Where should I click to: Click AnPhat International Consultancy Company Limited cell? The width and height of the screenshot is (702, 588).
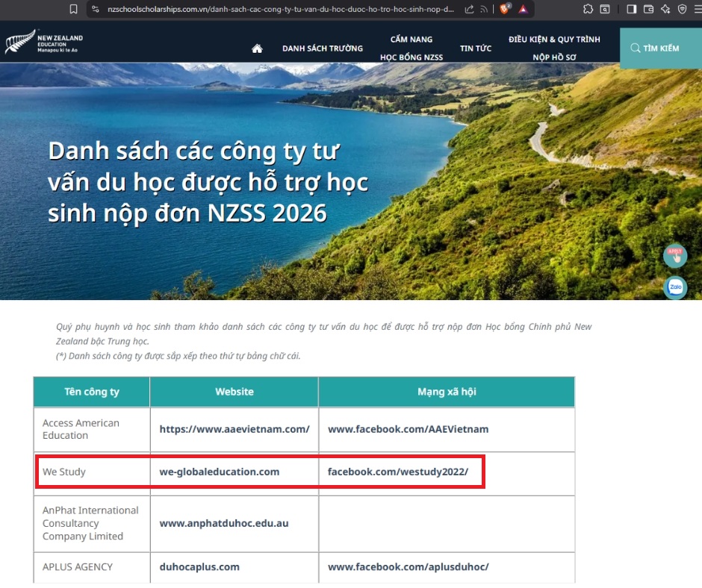click(90, 523)
